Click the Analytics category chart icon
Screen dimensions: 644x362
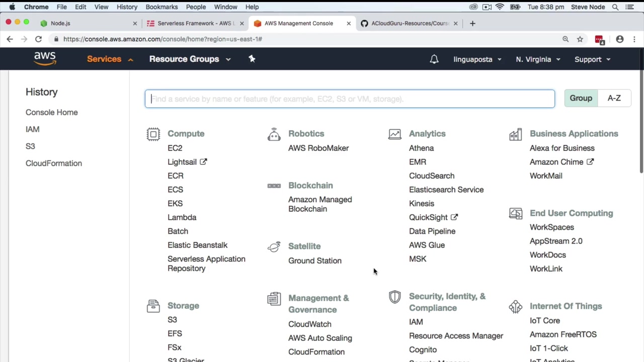[395, 134]
